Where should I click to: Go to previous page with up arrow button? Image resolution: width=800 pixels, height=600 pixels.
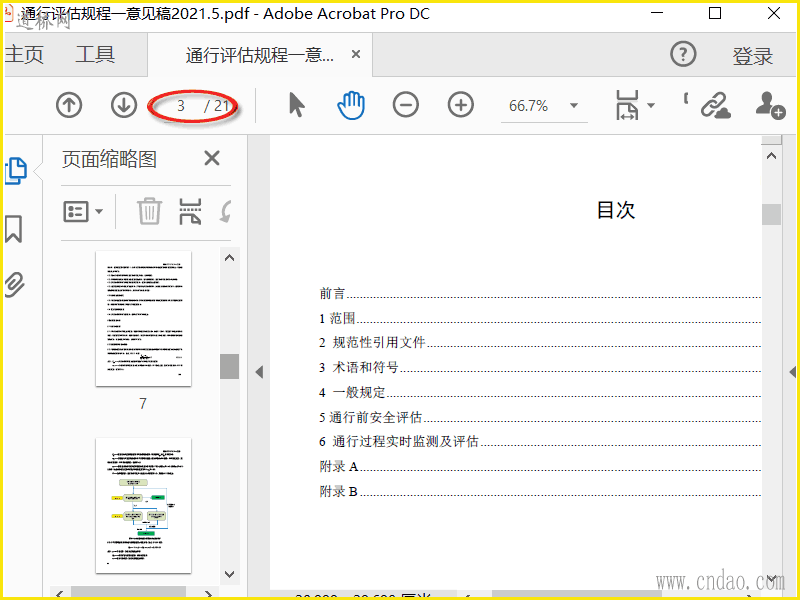pos(69,105)
